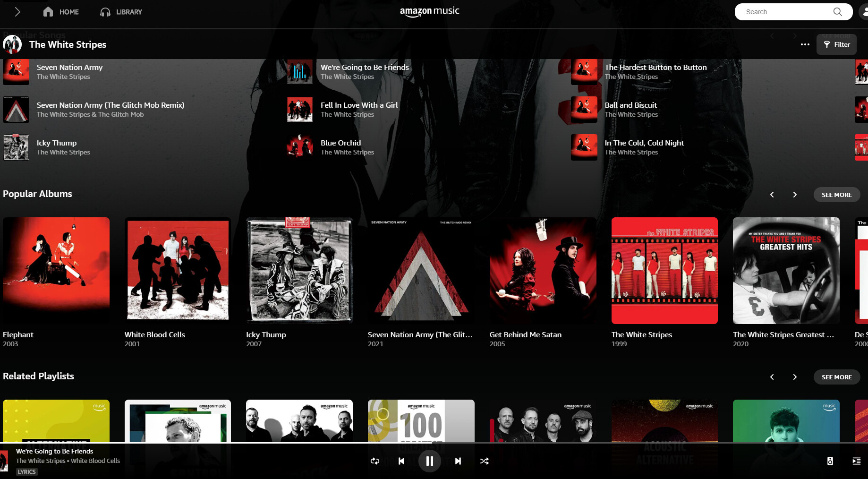Open Seven Nation Army Glitch Mob Remix album cover
The width and height of the screenshot is (868, 479).
pyautogui.click(x=421, y=271)
